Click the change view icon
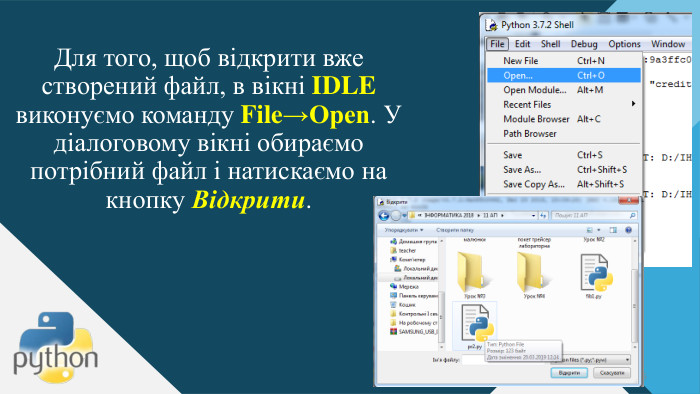Viewport: 700px width, 394px height. click(x=590, y=230)
